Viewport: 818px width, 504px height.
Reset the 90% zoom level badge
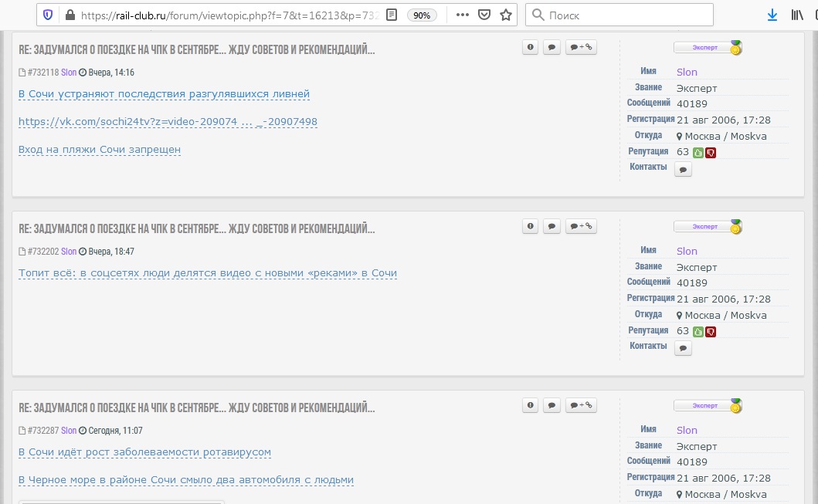pos(421,15)
